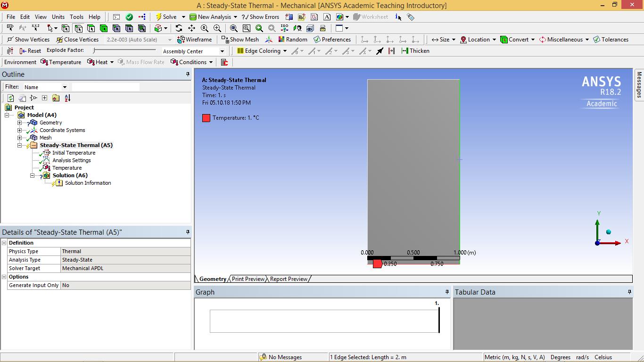Pin the Outline panel

point(188,74)
